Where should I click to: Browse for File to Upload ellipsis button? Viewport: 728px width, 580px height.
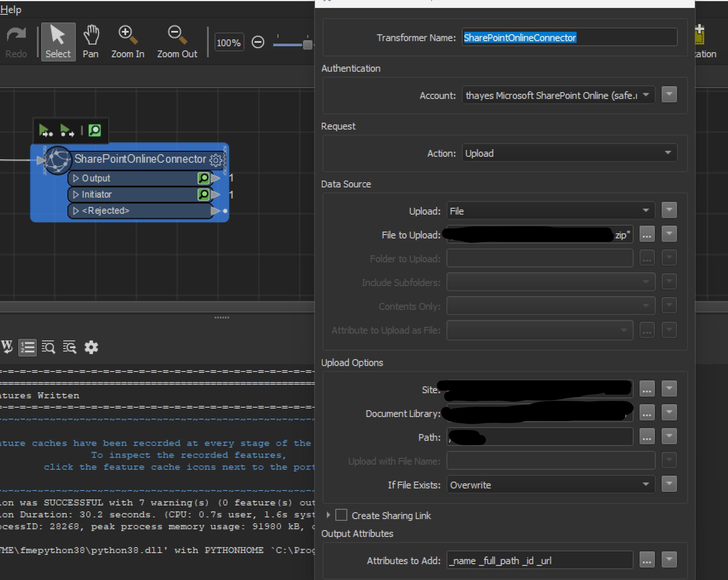pos(647,234)
